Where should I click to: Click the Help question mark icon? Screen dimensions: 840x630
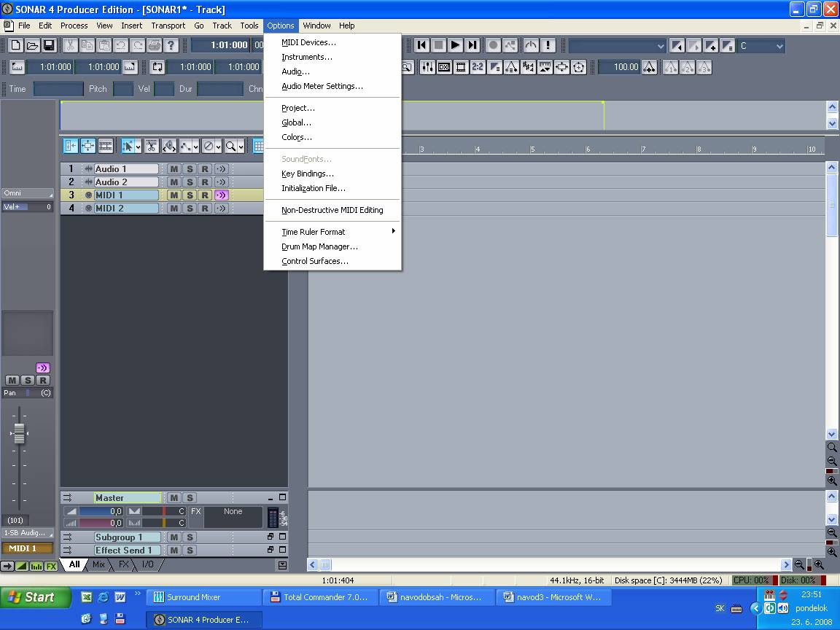coord(171,45)
